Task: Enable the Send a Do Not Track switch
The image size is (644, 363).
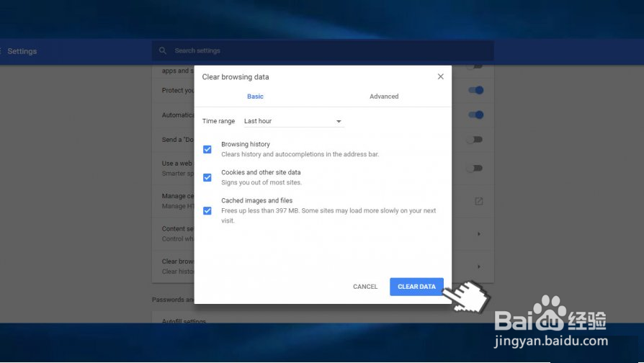Action: tap(475, 140)
